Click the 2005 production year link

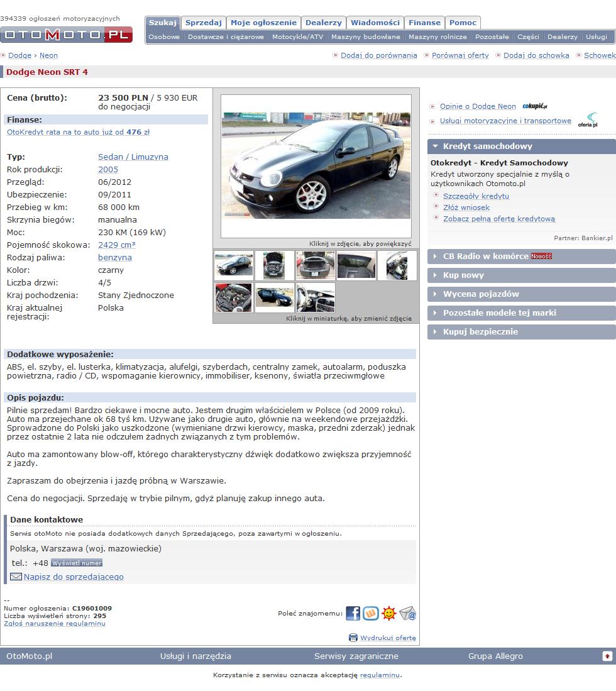(108, 169)
